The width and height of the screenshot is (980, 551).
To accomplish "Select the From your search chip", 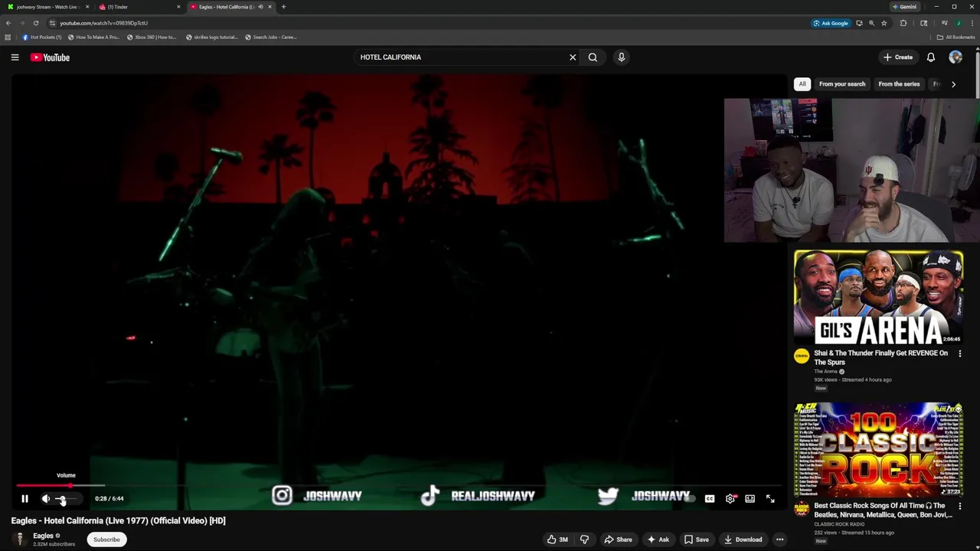I will [x=842, y=84].
